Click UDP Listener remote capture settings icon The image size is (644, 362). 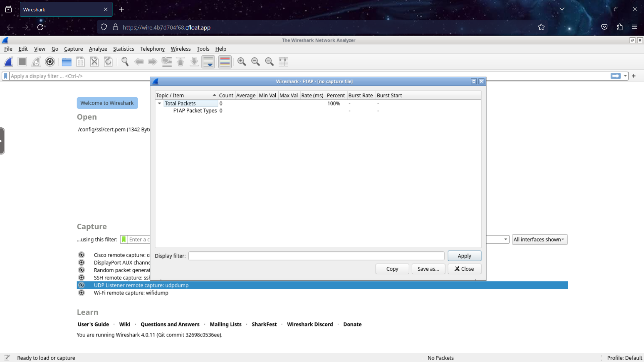[x=81, y=285]
